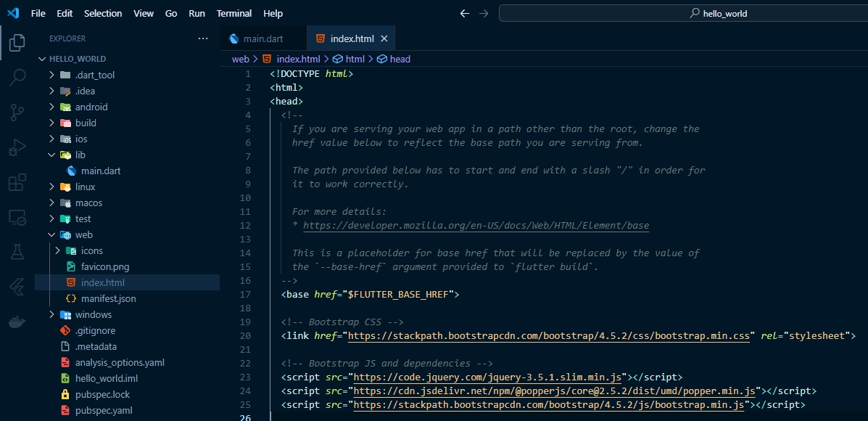
Task: Click the popper.min.js script URL
Action: (554, 391)
